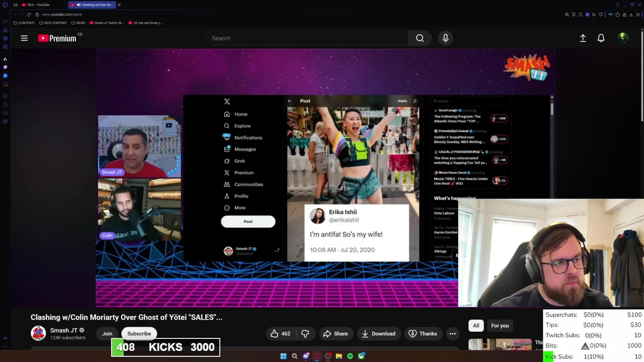Image resolution: width=644 pixels, height=362 pixels.
Task: Open a new browser tab
Action: [119, 5]
